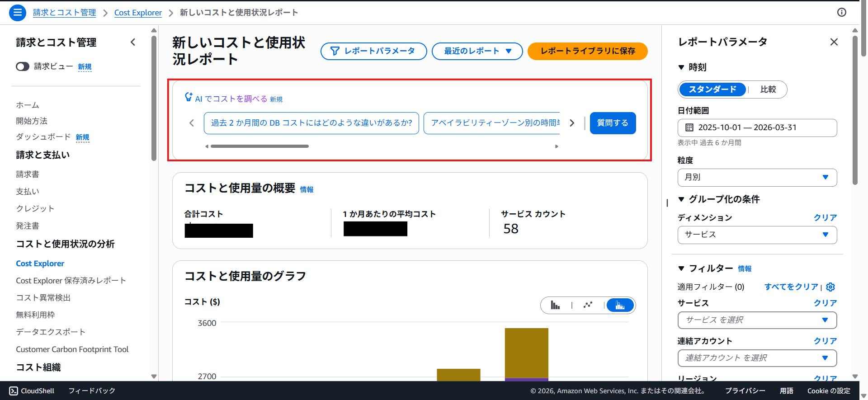Open the サービスを選択 filter dropdown

tap(757, 320)
